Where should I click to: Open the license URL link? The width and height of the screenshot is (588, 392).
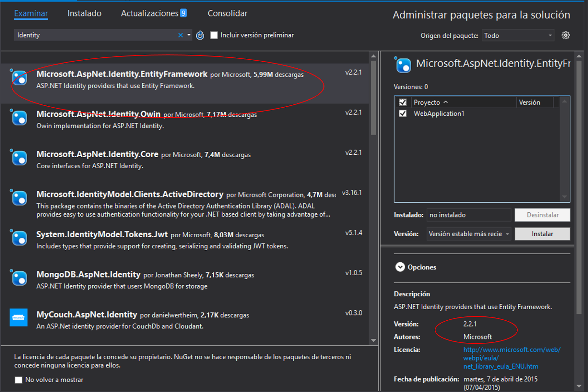[x=512, y=349]
